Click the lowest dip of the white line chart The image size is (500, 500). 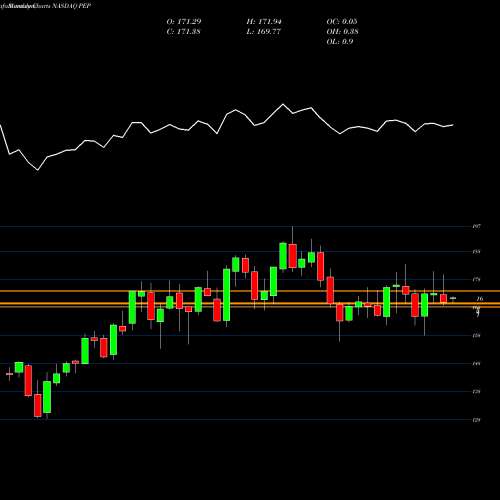(x=37, y=170)
